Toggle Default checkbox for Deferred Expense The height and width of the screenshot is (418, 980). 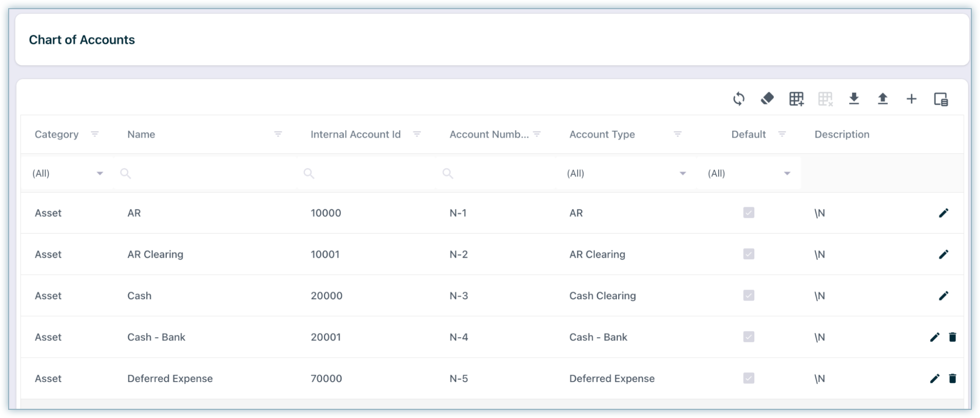[749, 378]
